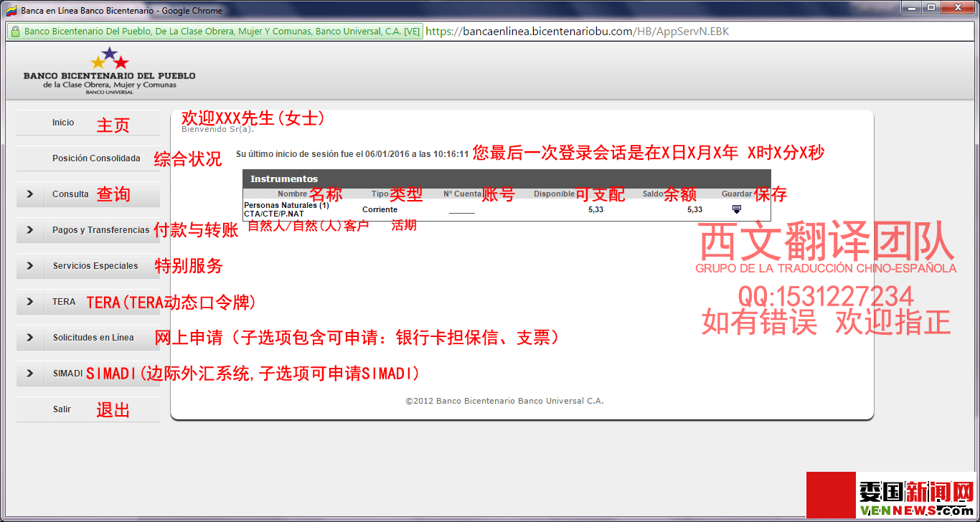The height and width of the screenshot is (522, 980).
Task: Expand the SIMADI menu arrow
Action: tap(30, 374)
